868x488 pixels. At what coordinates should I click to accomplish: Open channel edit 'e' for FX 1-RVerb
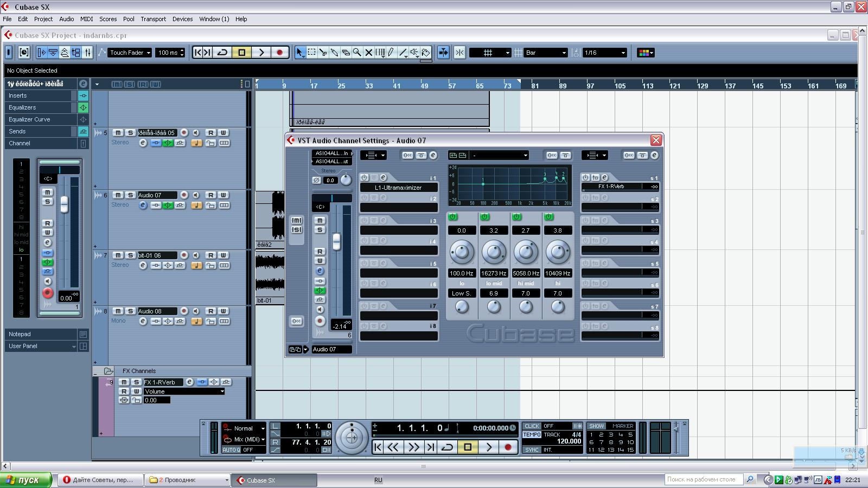click(189, 382)
